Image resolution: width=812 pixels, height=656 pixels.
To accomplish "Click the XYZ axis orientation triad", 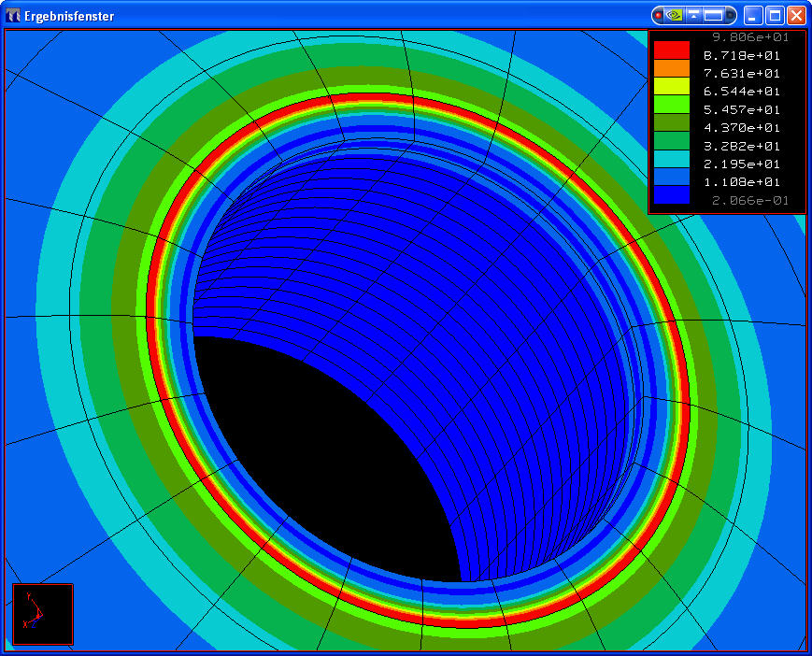I will [43, 614].
